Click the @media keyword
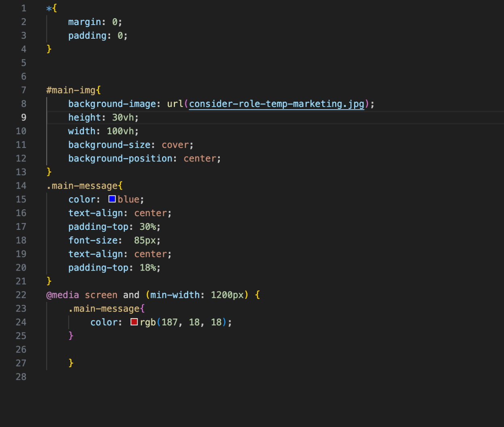This screenshot has width=504, height=427. click(x=62, y=295)
